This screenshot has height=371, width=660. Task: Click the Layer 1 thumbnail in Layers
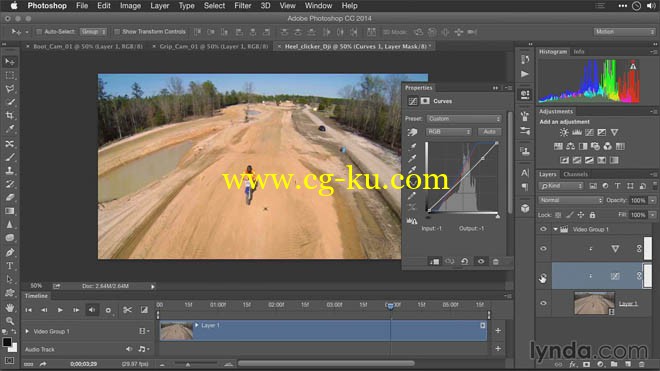point(594,303)
